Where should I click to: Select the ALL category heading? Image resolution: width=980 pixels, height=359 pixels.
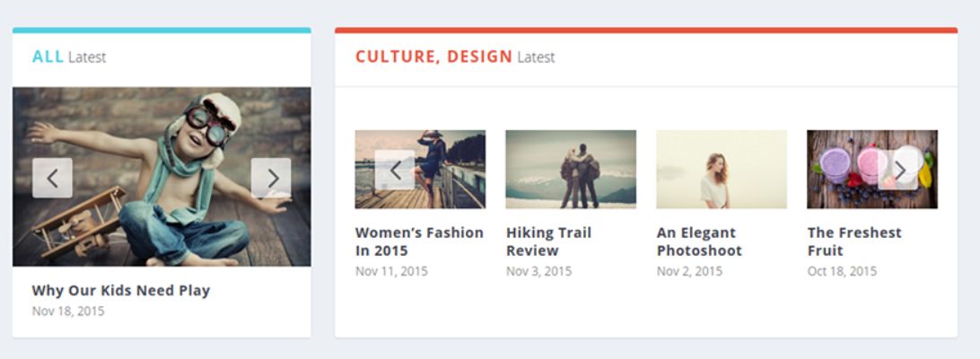(x=48, y=57)
